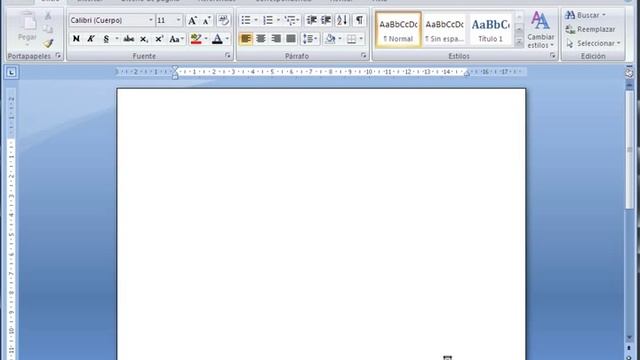This screenshot has height=360, width=640.
Task: Open the Change Case (Aa) menu
Action: pos(176,39)
